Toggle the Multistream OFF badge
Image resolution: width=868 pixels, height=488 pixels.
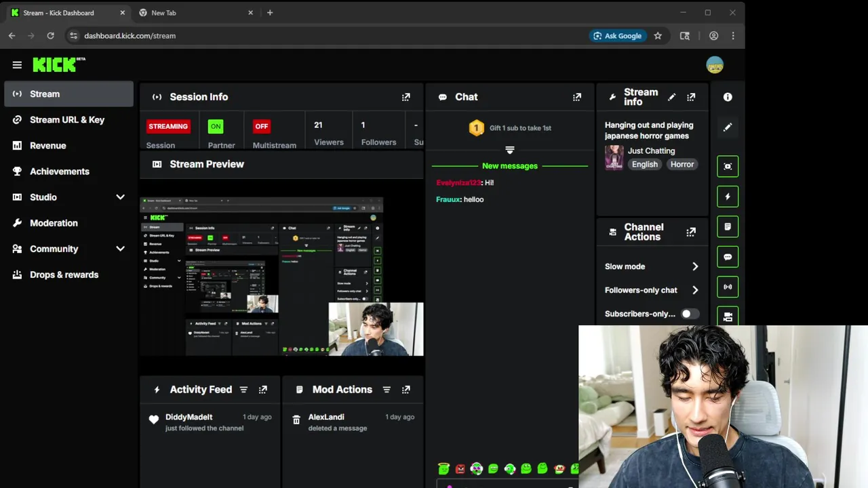[262, 126]
